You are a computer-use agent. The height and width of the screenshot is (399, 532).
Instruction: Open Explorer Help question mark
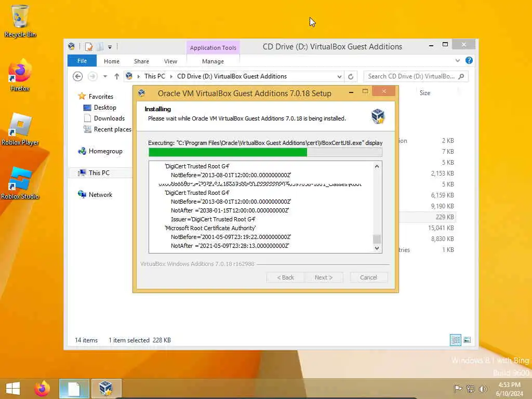[469, 60]
